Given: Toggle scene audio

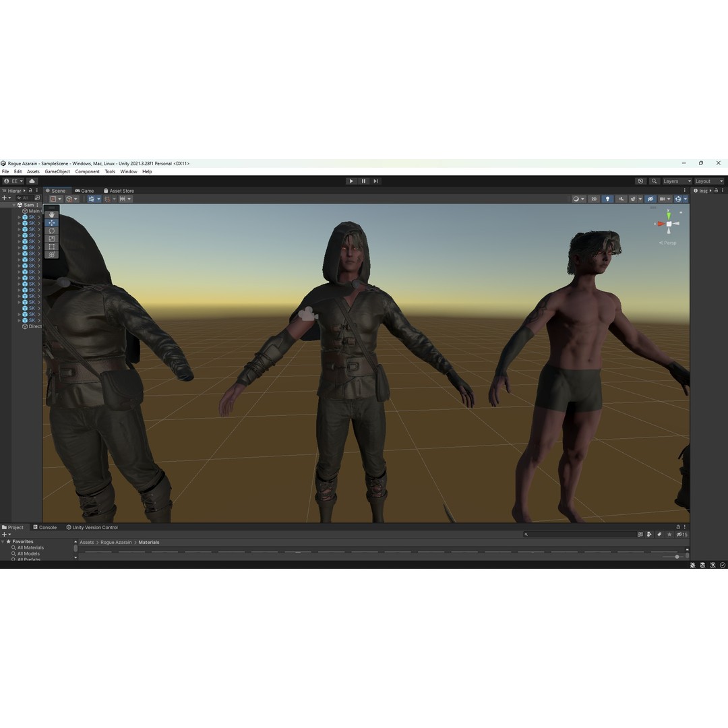Looking at the screenshot, I should [621, 199].
